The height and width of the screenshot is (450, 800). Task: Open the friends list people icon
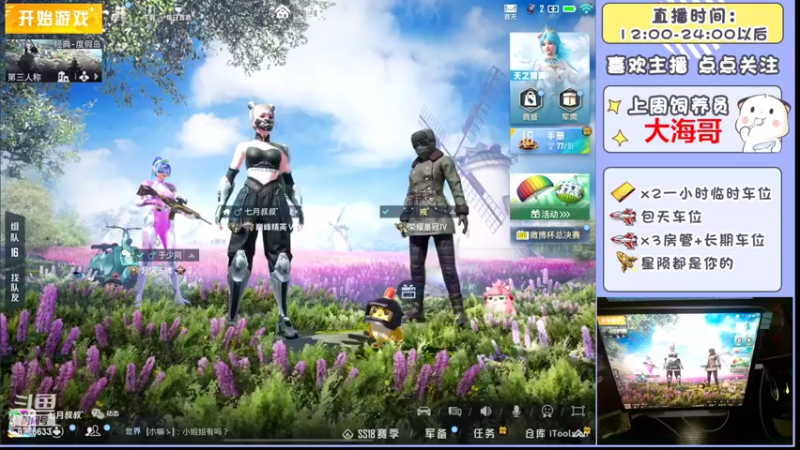click(x=93, y=432)
